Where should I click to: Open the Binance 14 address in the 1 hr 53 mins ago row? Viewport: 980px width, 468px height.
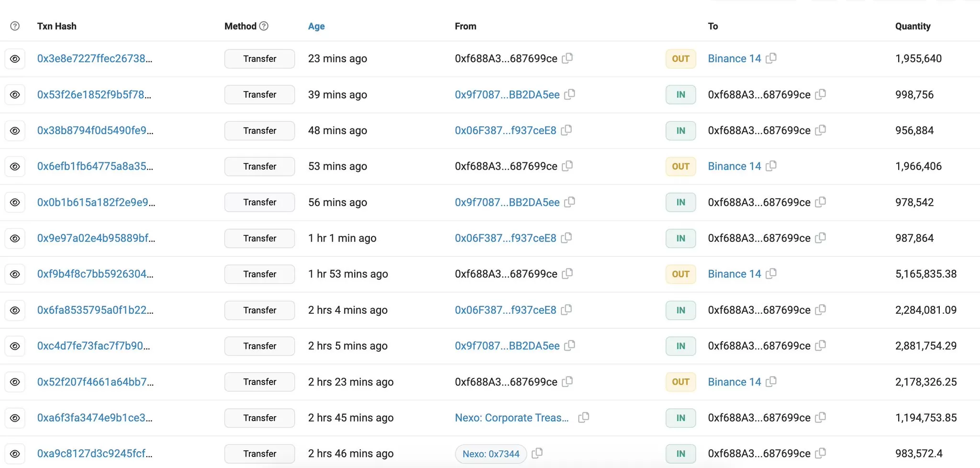734,274
